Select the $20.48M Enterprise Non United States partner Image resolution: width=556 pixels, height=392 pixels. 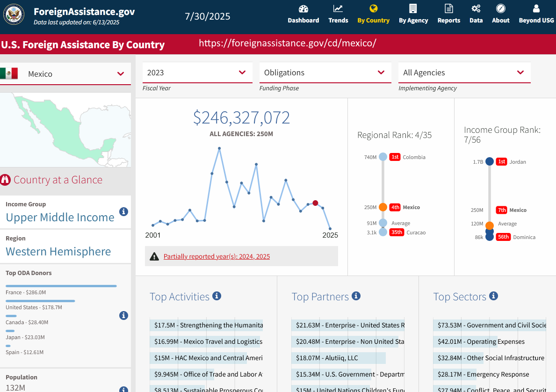348,341
